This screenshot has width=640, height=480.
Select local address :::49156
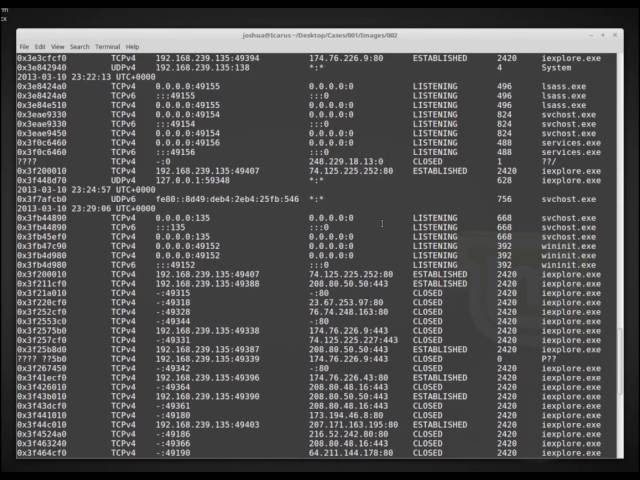coord(175,152)
